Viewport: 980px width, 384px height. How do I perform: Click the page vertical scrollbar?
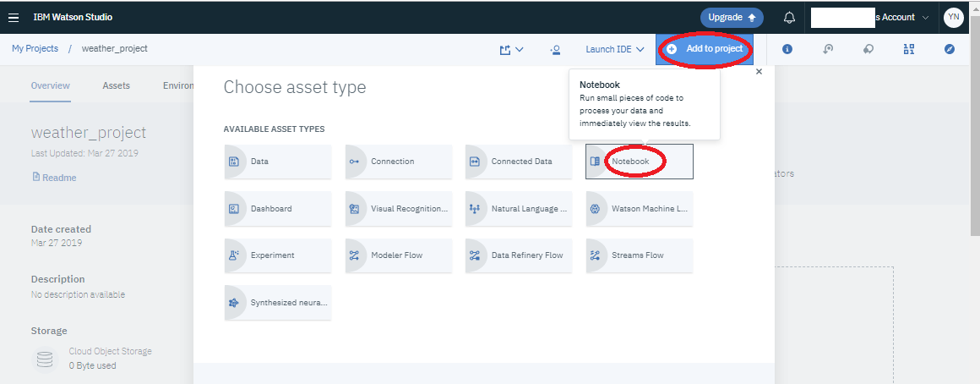pyautogui.click(x=975, y=125)
